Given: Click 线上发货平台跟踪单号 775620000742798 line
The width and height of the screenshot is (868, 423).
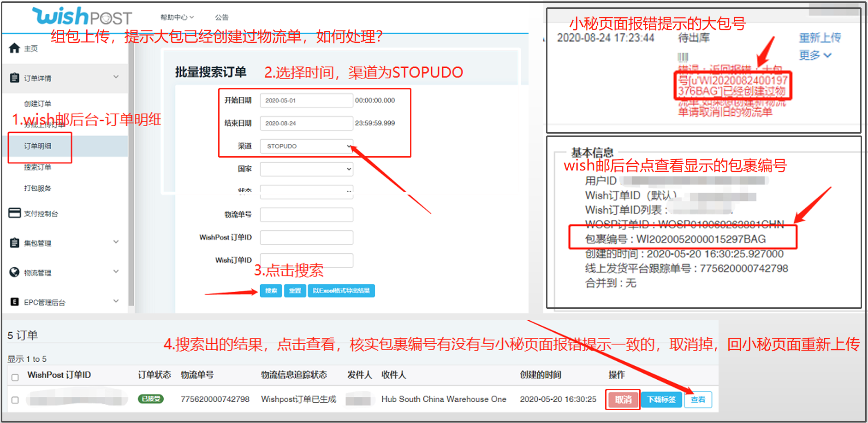Looking at the screenshot, I should (x=686, y=268).
